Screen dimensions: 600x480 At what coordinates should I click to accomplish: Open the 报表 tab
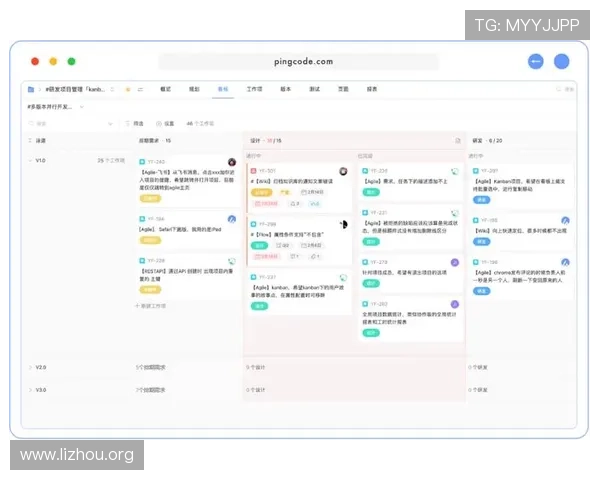(372, 89)
